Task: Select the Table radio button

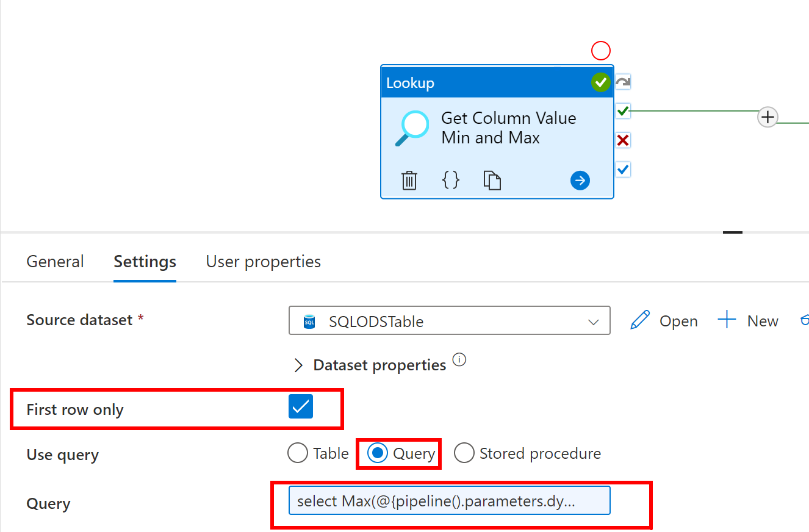Action: point(298,453)
